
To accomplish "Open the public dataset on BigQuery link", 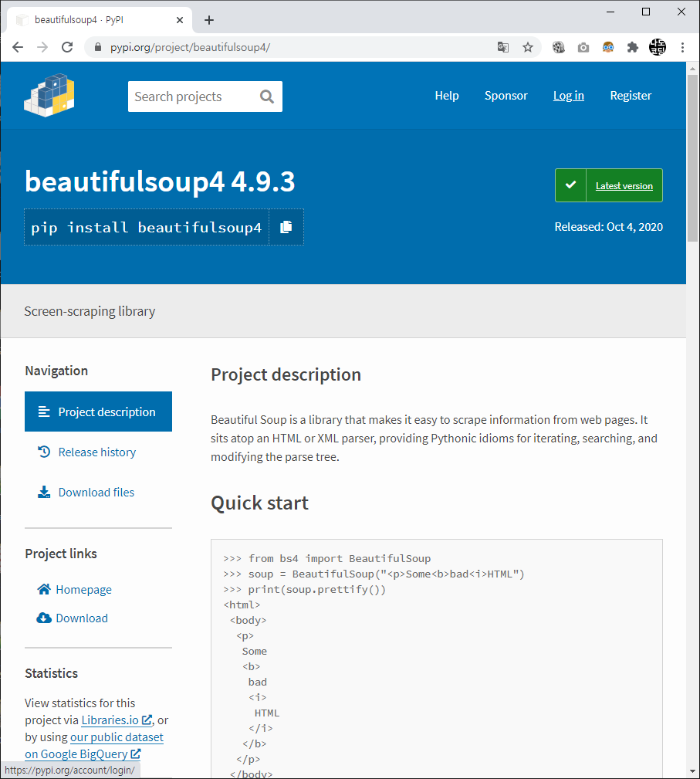I will [94, 745].
